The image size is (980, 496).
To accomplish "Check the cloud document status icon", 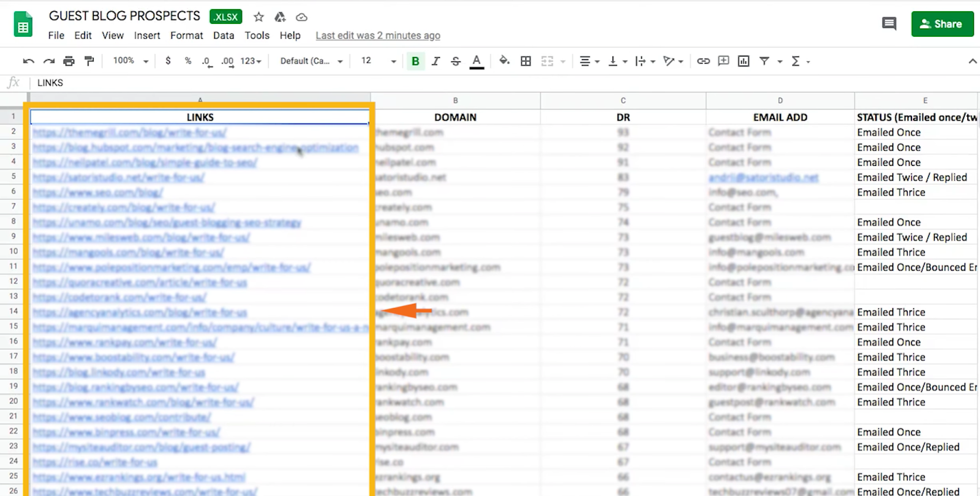I will [x=301, y=17].
